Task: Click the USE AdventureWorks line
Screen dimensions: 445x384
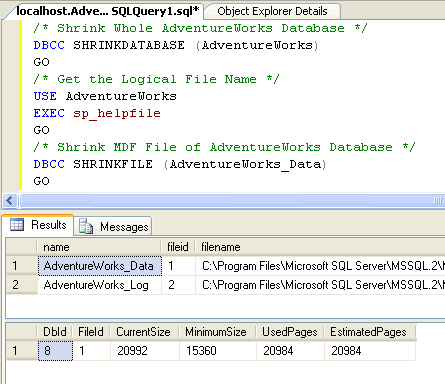Action: [105, 96]
